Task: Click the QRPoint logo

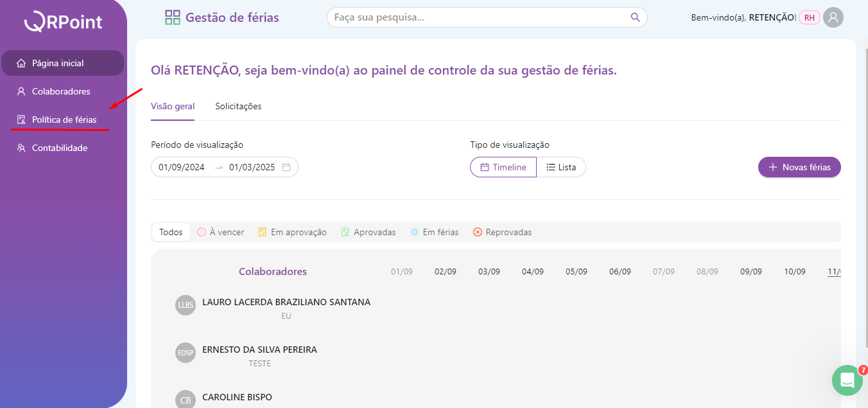Action: (63, 22)
